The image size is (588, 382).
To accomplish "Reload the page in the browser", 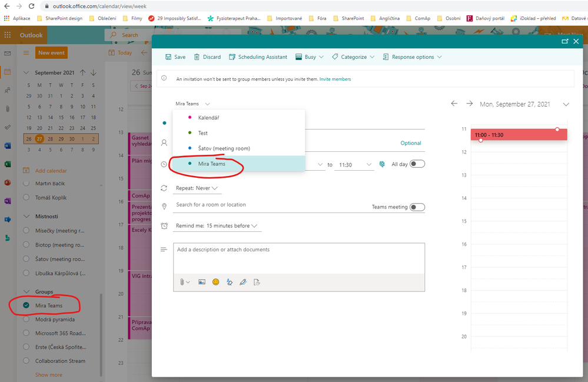I will pyautogui.click(x=32, y=6).
